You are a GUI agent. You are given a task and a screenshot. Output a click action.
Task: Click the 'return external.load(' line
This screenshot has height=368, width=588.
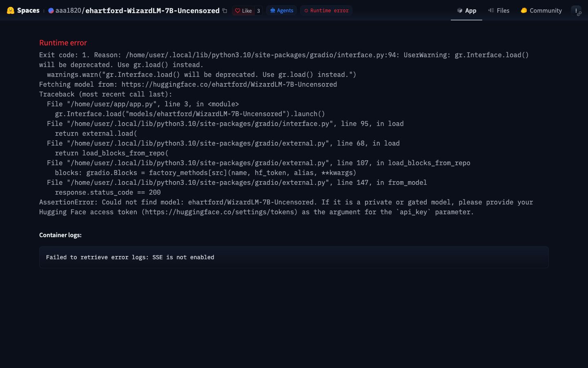point(96,133)
